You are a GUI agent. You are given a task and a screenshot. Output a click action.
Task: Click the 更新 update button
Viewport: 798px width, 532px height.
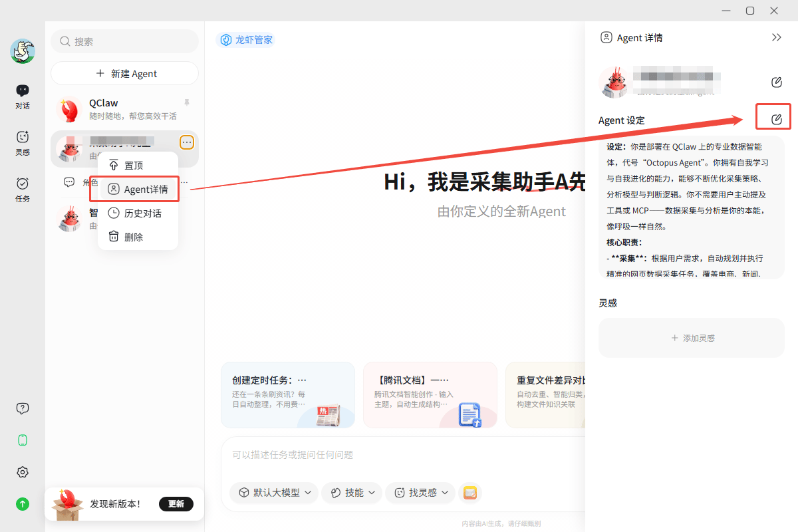[176, 503]
